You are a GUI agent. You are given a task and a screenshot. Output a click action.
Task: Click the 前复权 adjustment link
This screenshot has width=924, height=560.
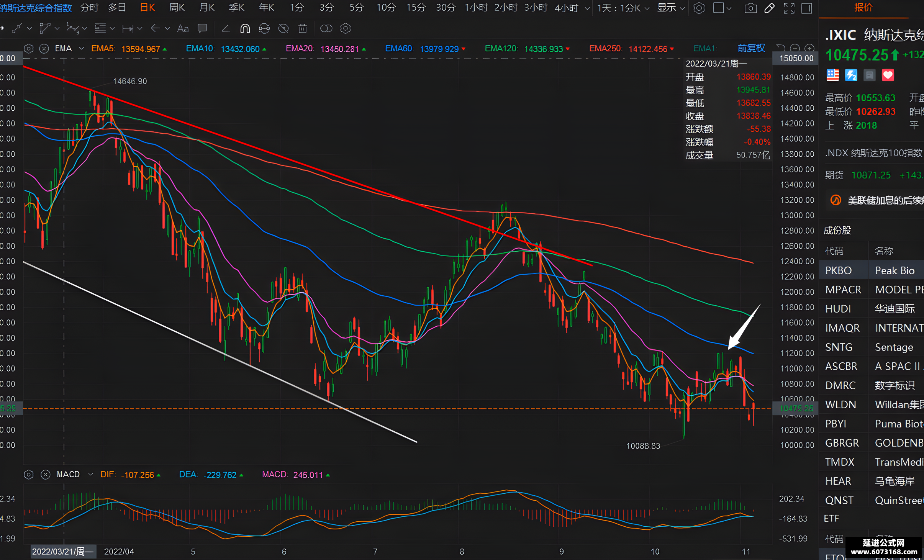[x=751, y=48]
